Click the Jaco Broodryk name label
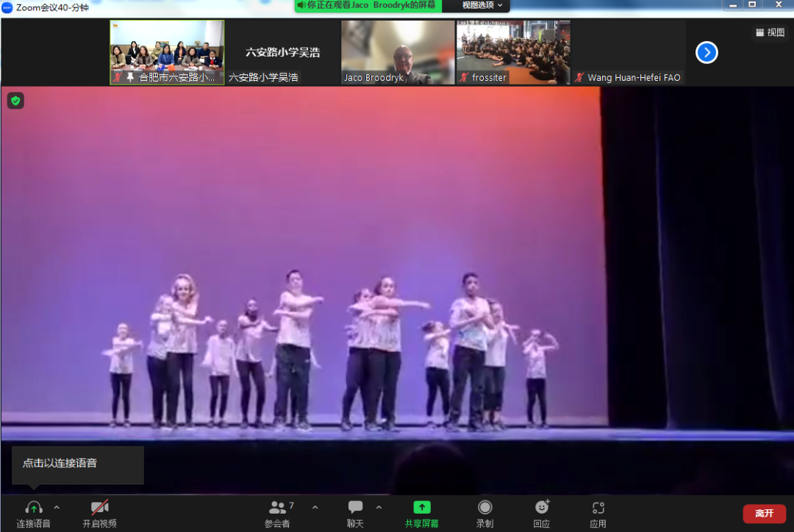Image resolution: width=794 pixels, height=532 pixels. pyautogui.click(x=373, y=77)
